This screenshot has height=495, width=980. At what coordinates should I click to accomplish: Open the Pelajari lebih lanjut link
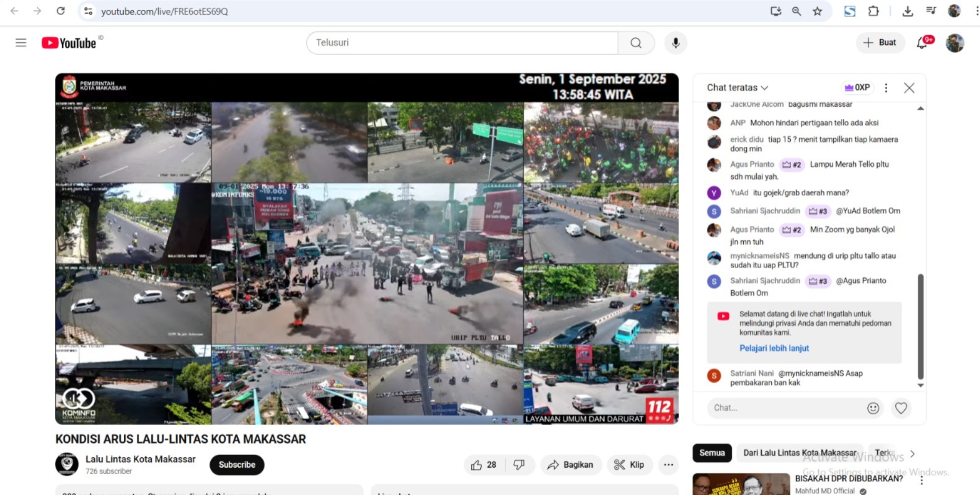point(774,348)
